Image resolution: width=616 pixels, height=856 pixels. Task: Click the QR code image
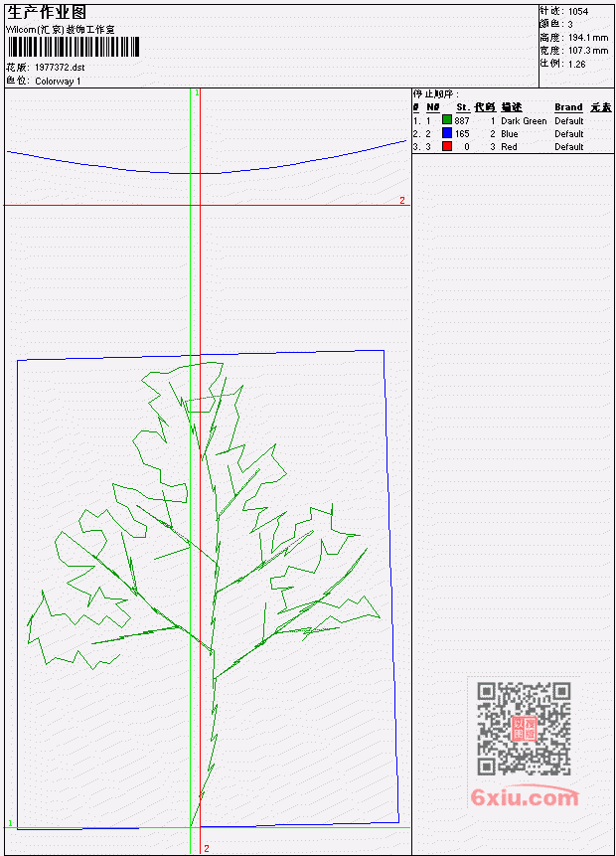(524, 729)
